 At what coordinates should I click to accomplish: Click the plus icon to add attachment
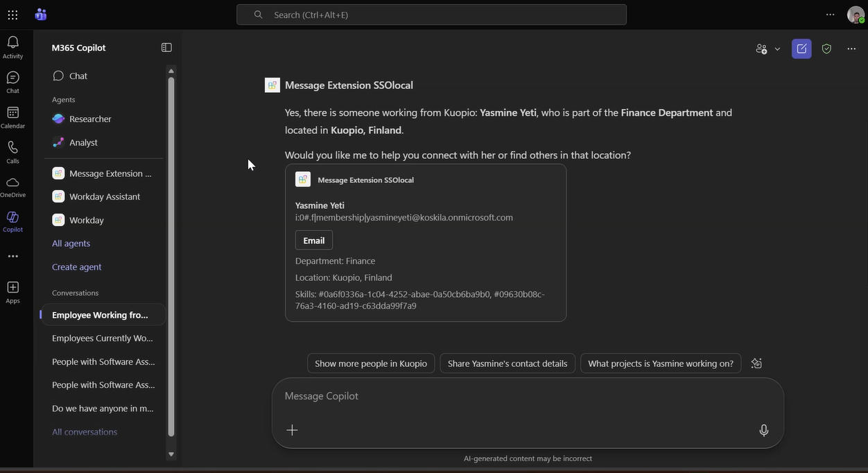[x=292, y=431]
